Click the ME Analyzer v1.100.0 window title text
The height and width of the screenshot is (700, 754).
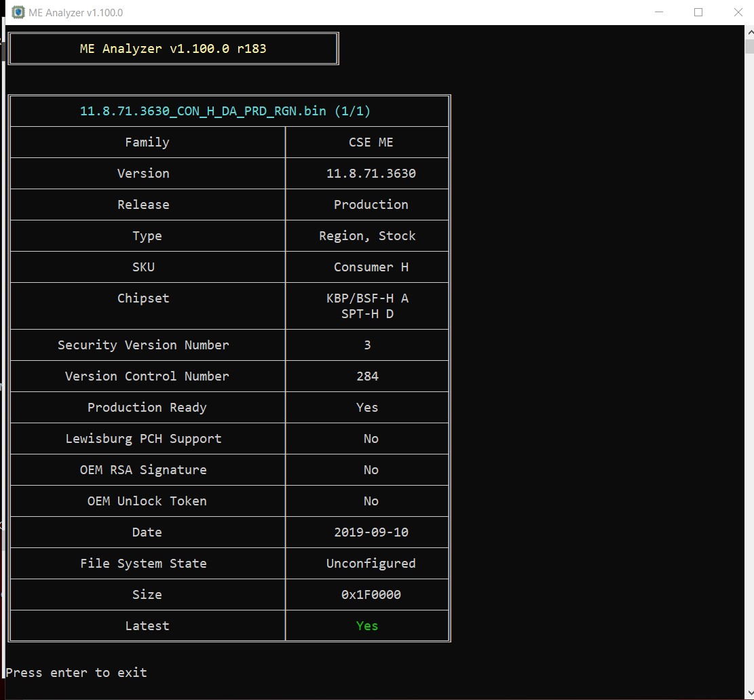click(75, 13)
